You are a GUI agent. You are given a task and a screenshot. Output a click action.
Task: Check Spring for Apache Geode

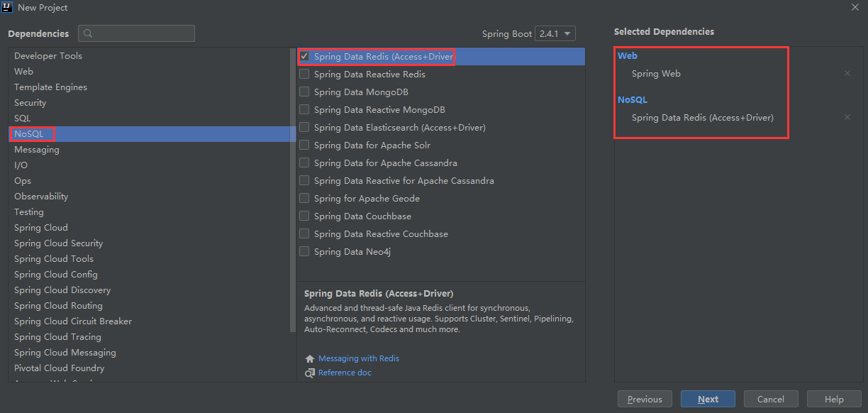304,198
